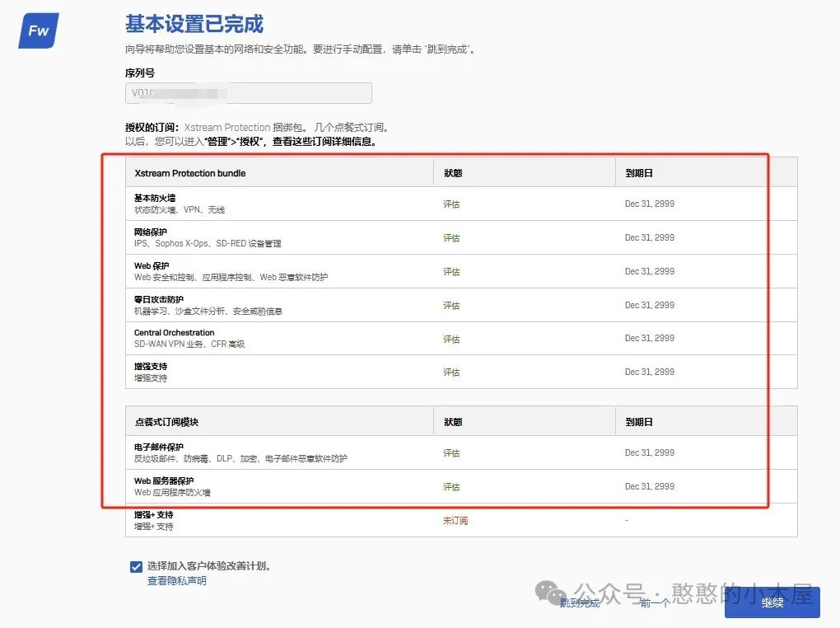Click the Fw firewall logo icon
840x628 pixels.
point(39,30)
